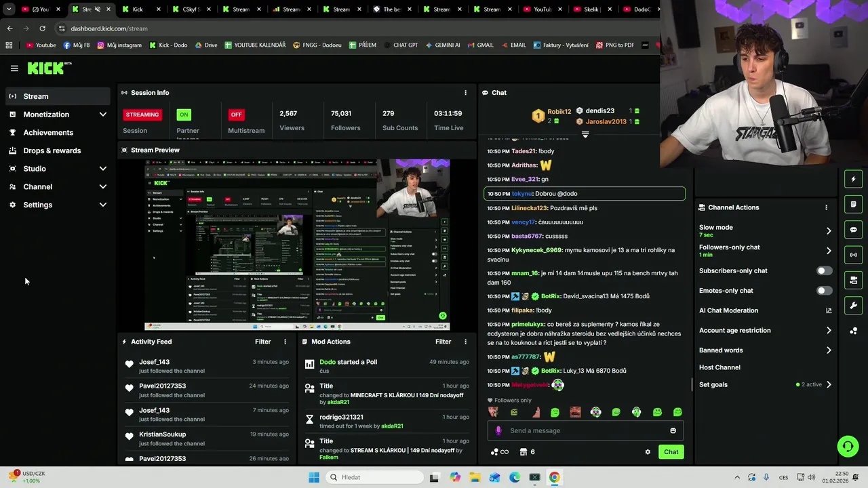868x488 pixels.
Task: Select Stream in left sidebar
Action: pyautogui.click(x=57, y=96)
